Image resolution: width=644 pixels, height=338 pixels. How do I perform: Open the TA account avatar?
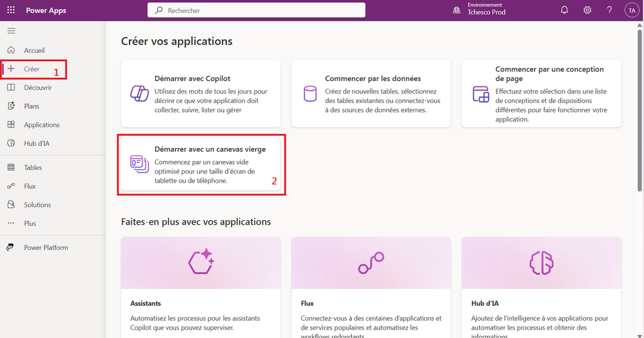click(x=632, y=10)
